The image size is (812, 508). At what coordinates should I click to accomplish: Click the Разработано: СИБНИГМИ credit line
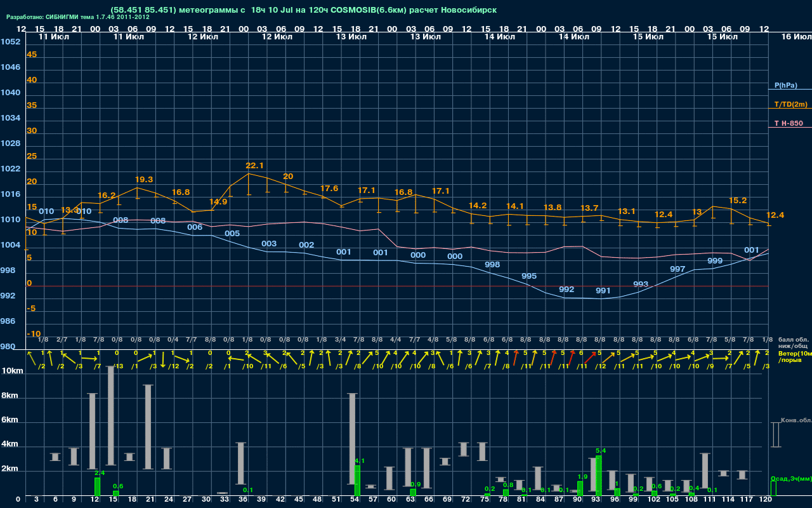[78, 17]
